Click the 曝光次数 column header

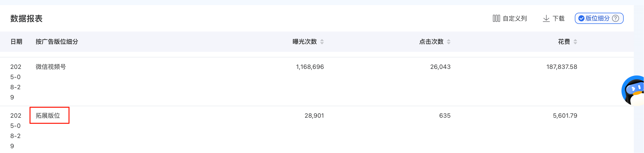305,42
